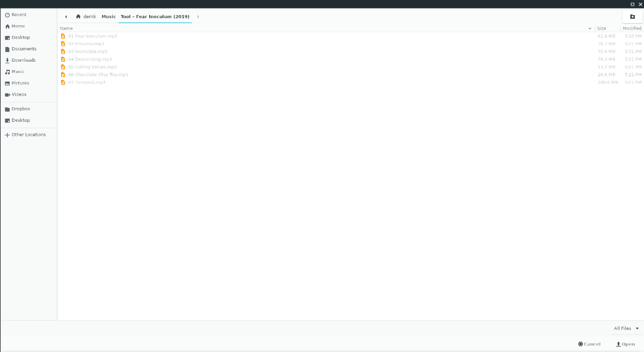Select the file 06 Chocolate Chip Trip.mp3
The image size is (644, 352).
pyautogui.click(x=98, y=75)
